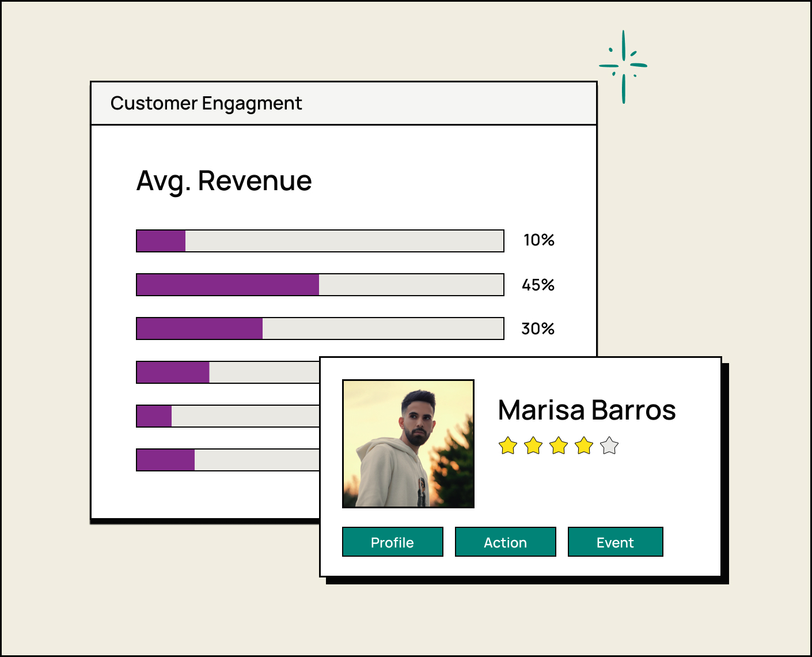
Task: Select the 45% revenue progress bar
Action: click(x=320, y=285)
